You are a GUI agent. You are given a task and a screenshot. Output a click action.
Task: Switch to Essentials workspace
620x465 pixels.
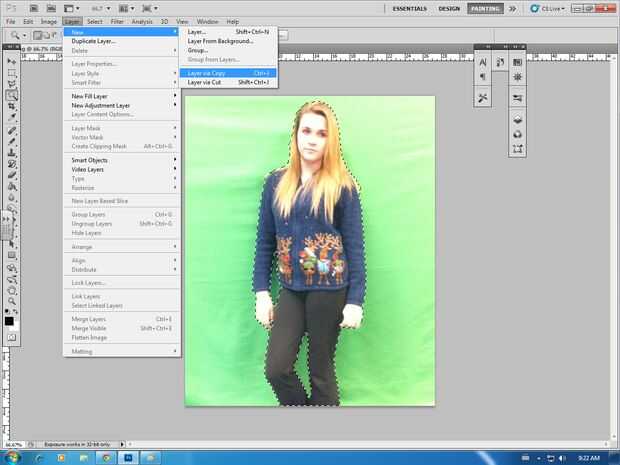pyautogui.click(x=410, y=8)
